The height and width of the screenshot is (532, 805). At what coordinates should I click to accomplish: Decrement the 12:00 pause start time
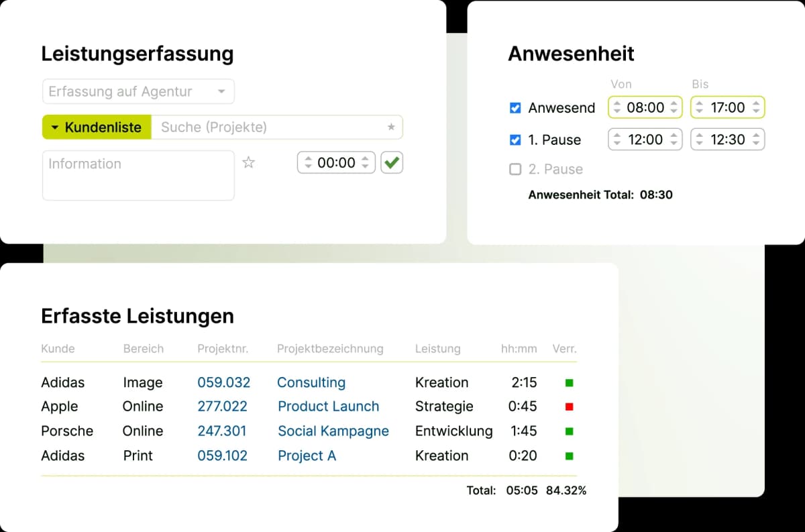pos(617,143)
